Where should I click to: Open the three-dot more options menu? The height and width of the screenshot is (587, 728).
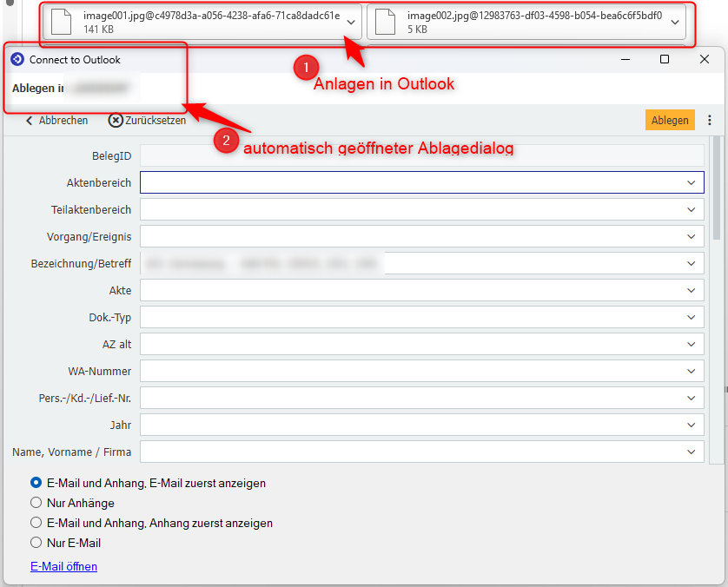[x=710, y=121]
